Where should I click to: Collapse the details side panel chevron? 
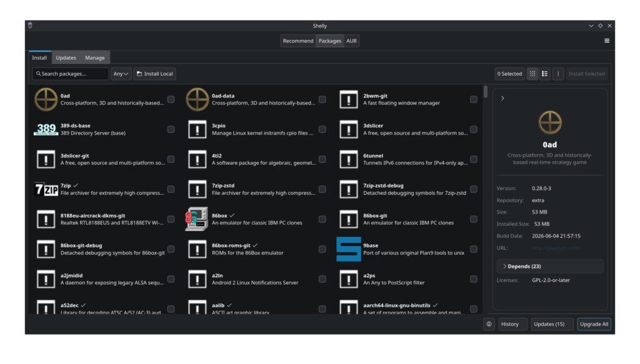point(502,98)
